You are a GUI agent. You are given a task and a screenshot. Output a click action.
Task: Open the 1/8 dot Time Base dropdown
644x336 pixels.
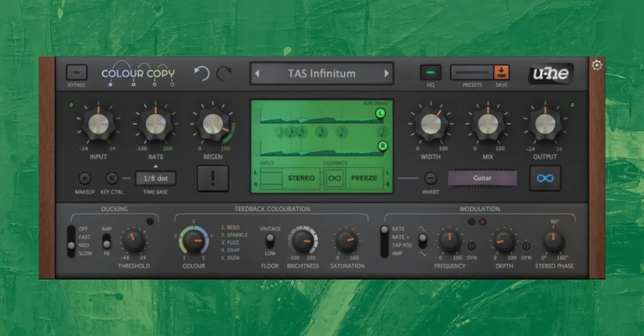tap(156, 179)
